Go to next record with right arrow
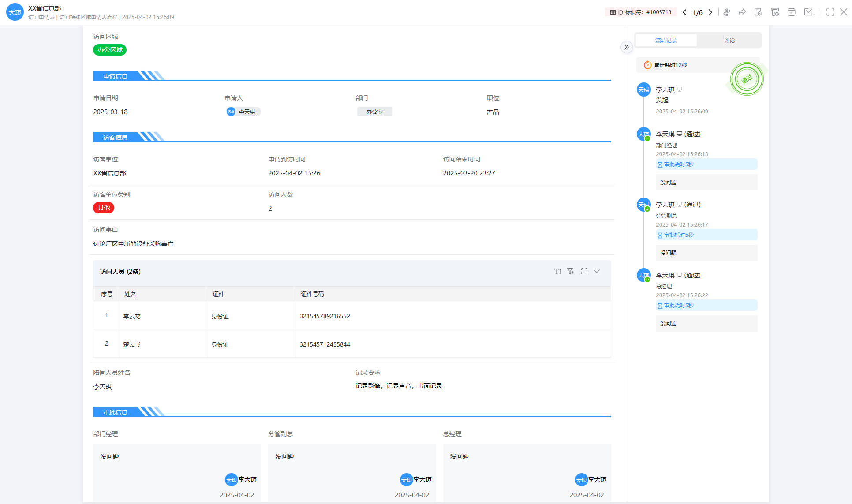The width and height of the screenshot is (852, 504). pos(710,12)
